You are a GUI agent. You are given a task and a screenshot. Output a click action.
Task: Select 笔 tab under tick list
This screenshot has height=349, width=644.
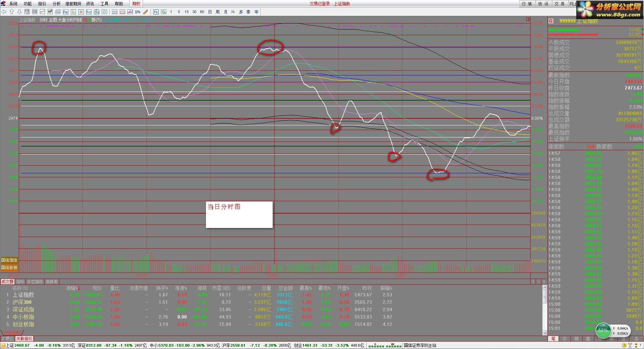[553, 339]
